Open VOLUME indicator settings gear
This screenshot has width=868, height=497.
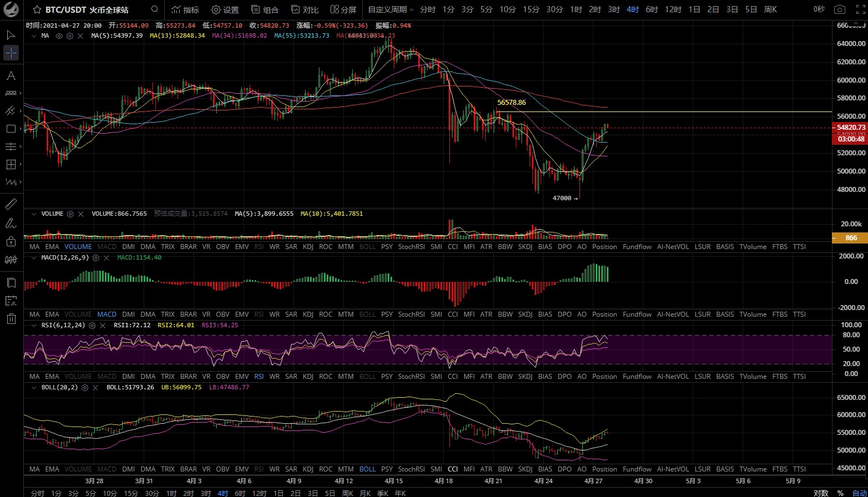(x=70, y=214)
